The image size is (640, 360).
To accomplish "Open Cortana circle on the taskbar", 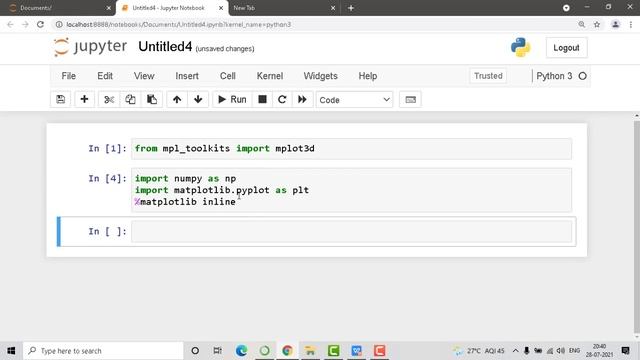I will pyautogui.click(x=195, y=351).
